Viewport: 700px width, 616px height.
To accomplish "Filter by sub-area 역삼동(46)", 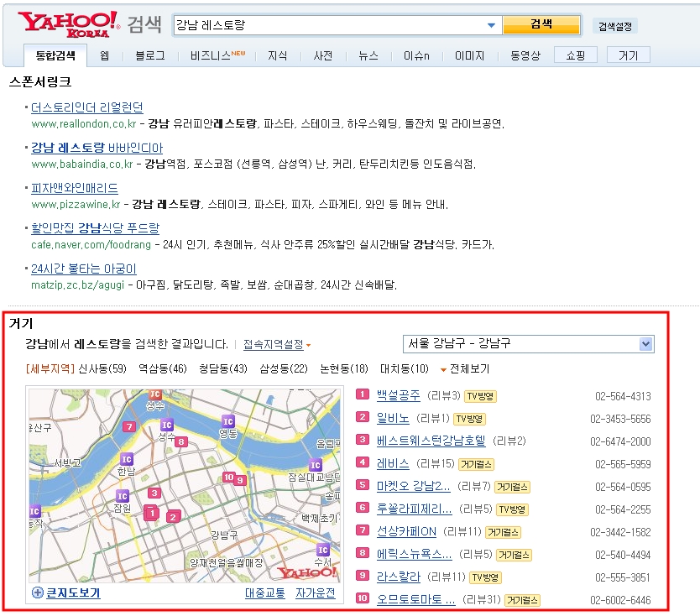I will click(163, 368).
